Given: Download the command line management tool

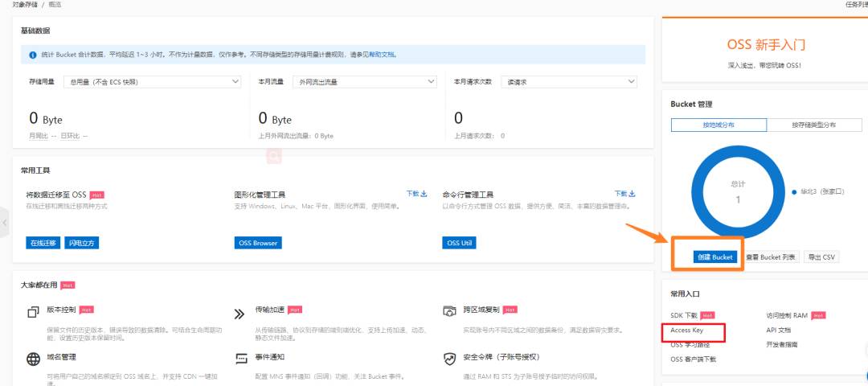Looking at the screenshot, I should pyautogui.click(x=625, y=194).
